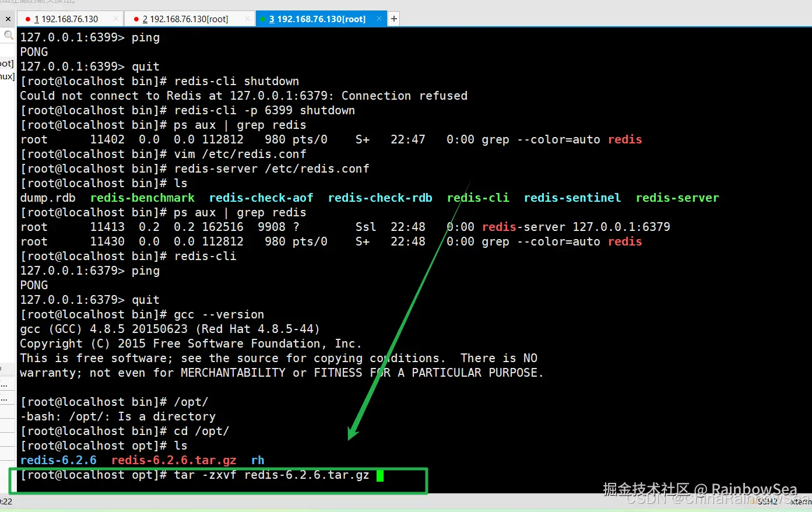
Task: Click the "127.0.0.1:6379> ping" line
Action: [90, 271]
